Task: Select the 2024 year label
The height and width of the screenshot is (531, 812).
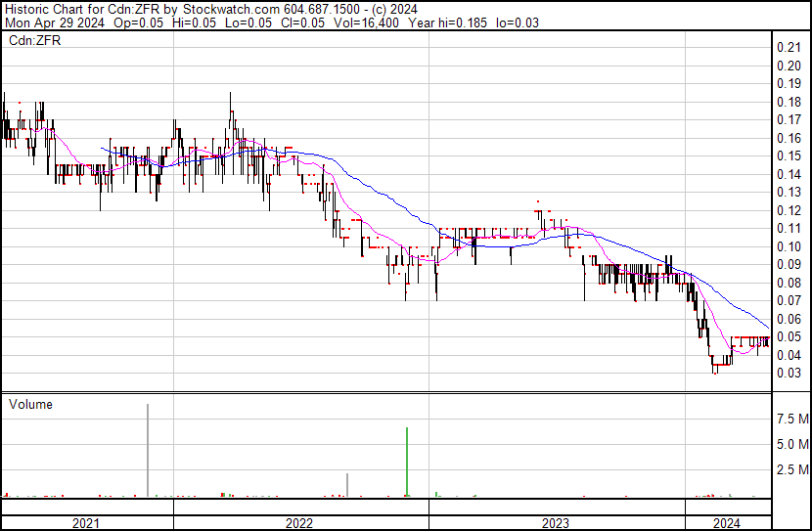Action: click(x=726, y=523)
